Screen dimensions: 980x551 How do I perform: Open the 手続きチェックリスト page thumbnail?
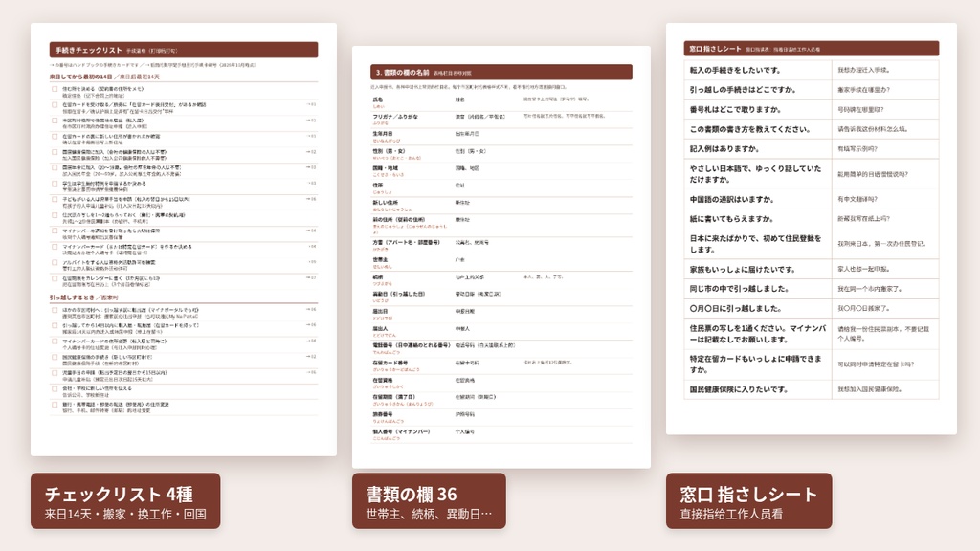tap(184, 239)
